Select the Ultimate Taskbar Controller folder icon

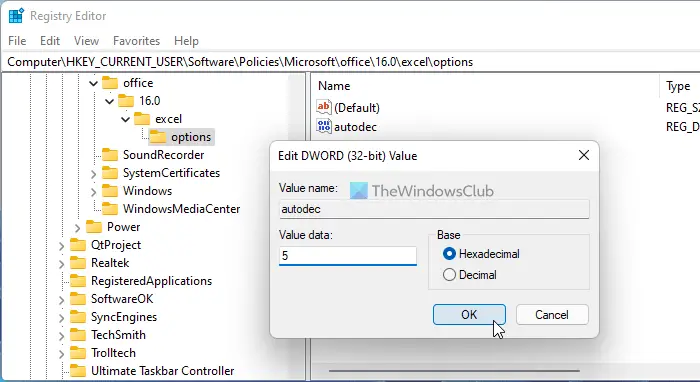click(x=78, y=370)
